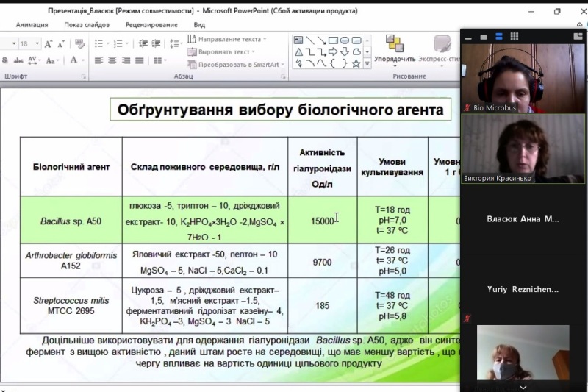The image size is (588, 392).
Task: Click the slide title Обґрунтування вибору
Action: point(280,110)
